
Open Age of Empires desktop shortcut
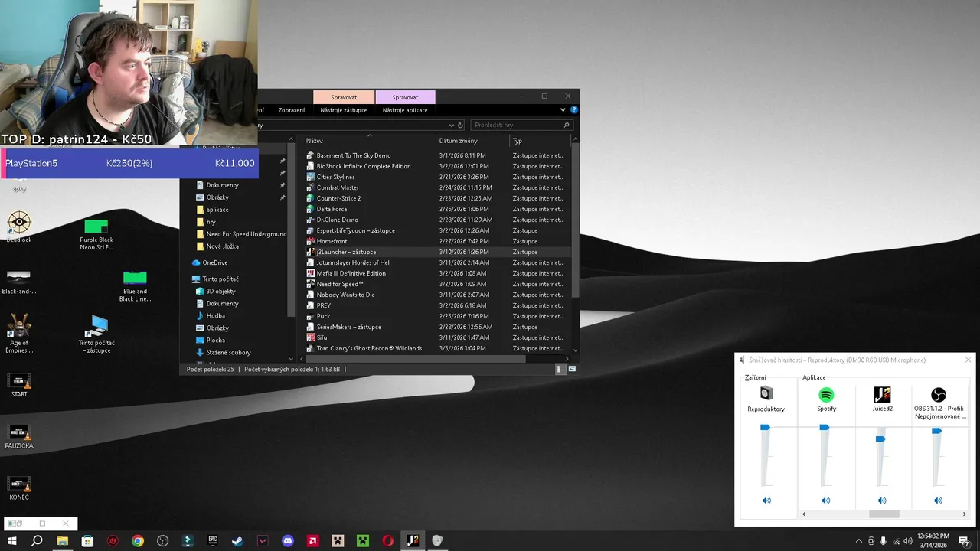[19, 332]
